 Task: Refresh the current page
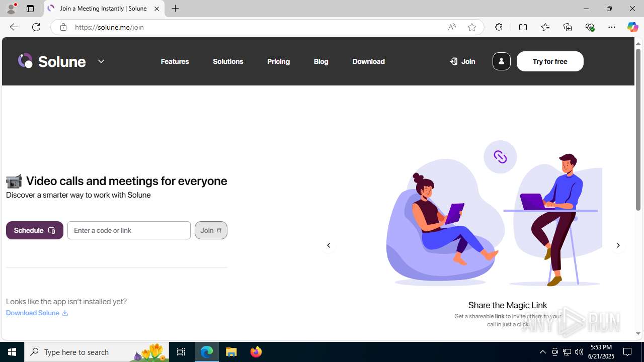pyautogui.click(x=36, y=27)
